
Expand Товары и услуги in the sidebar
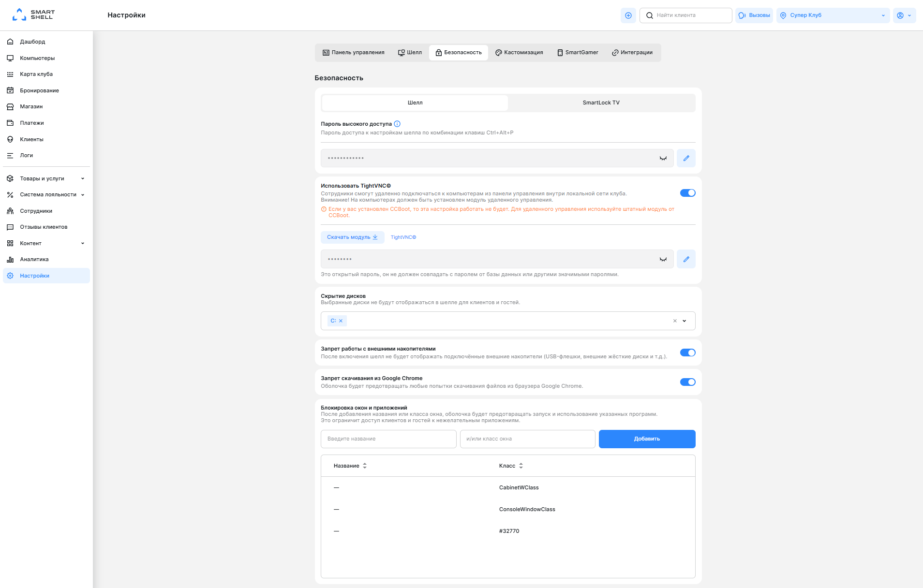point(46,178)
